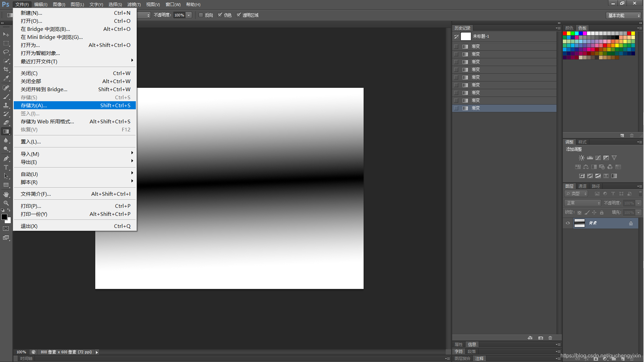This screenshot has width=644, height=362.
Task: Switch to the 样式 tab
Action: 583,142
